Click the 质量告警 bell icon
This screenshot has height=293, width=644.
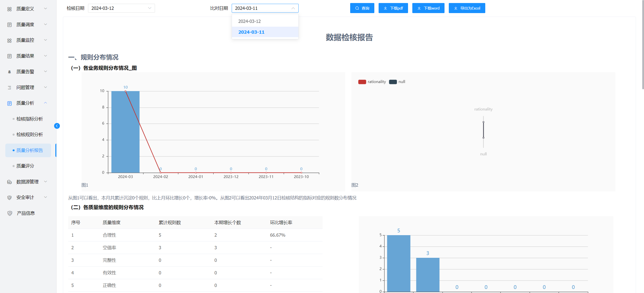(x=9, y=72)
